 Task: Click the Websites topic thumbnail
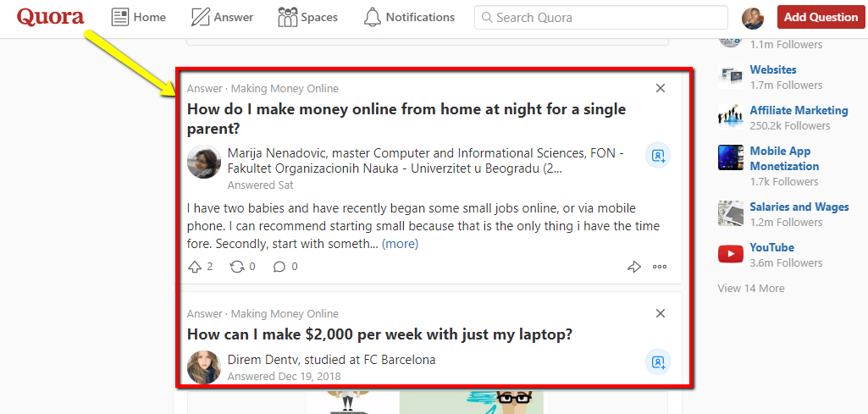click(730, 76)
